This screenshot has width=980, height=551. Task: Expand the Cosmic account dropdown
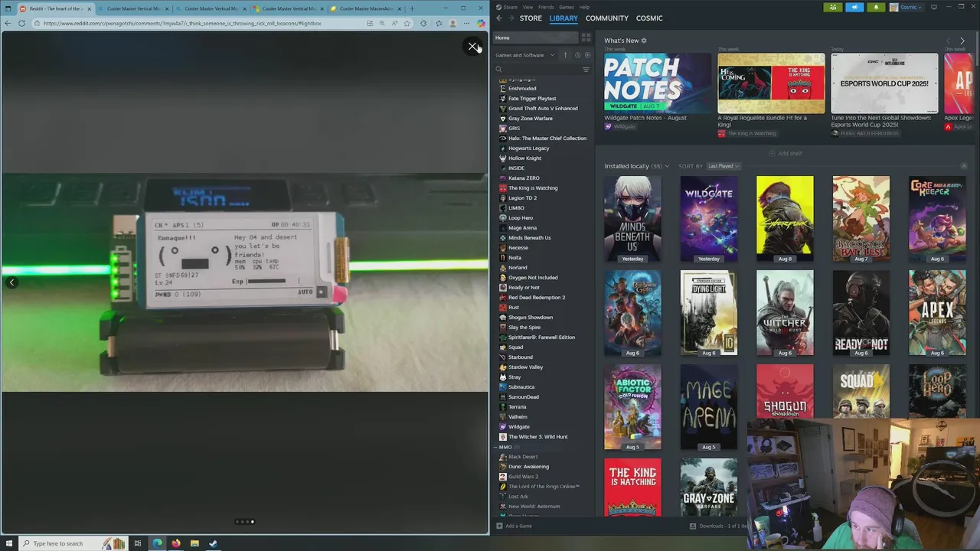(x=906, y=7)
